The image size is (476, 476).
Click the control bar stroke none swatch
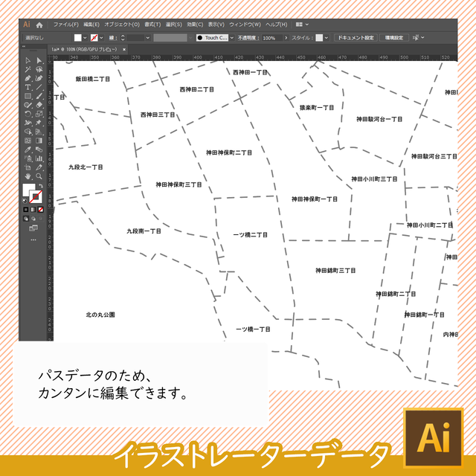[94, 38]
